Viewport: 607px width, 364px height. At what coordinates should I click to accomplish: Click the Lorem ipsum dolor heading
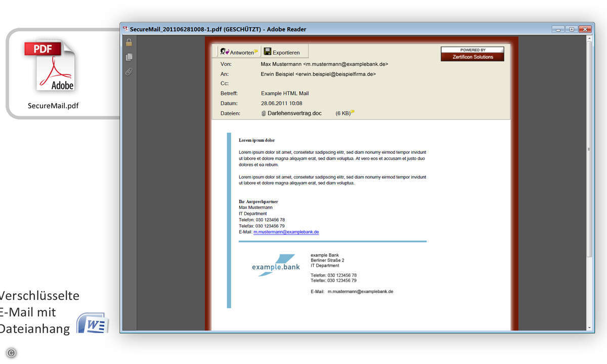(x=257, y=140)
